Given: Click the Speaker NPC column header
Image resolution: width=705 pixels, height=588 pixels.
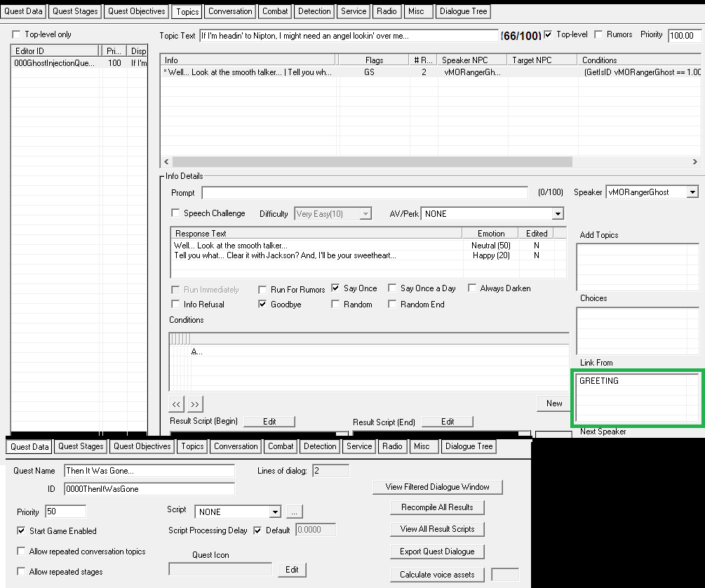Looking at the screenshot, I should (x=471, y=60).
